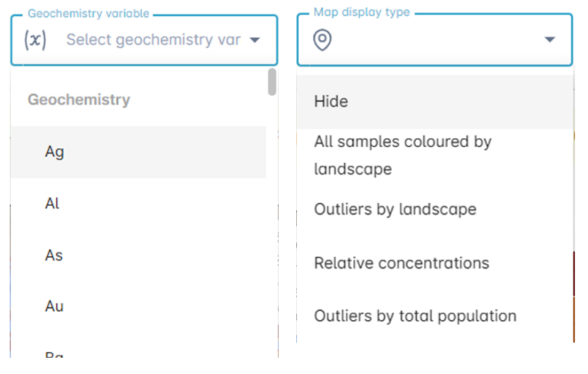Click the Geochemistry group header
Image resolution: width=588 pixels, height=374 pixels.
pyautogui.click(x=79, y=100)
